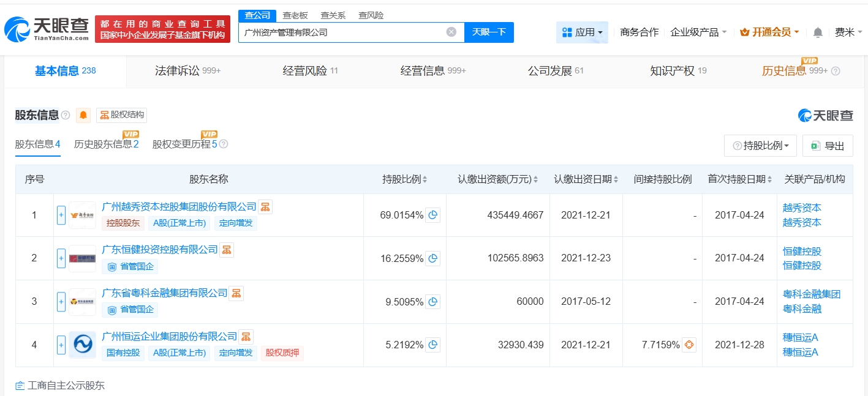Expand row 3 with the plus button
This screenshot has height=396, width=868.
click(61, 302)
